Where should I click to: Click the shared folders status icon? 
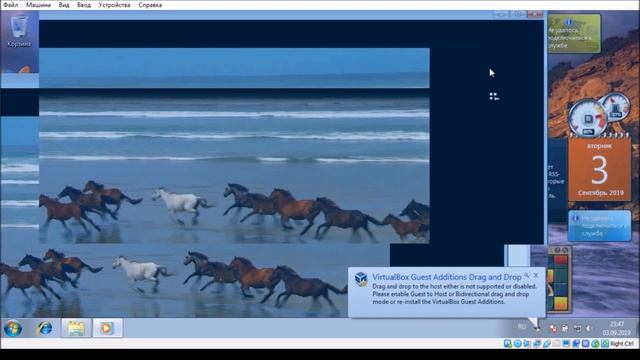pos(556,344)
